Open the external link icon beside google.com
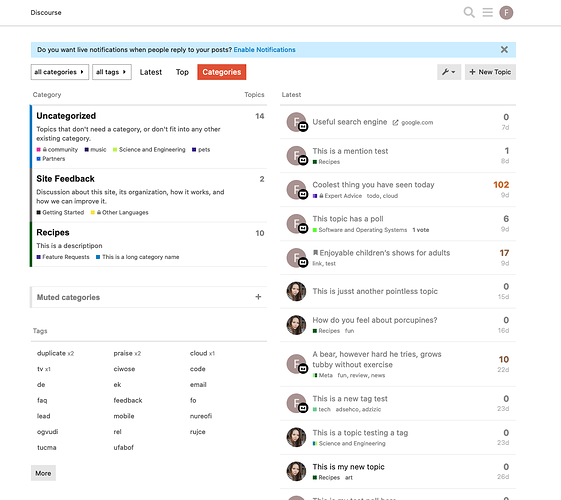The image size is (561, 500). tap(395, 123)
